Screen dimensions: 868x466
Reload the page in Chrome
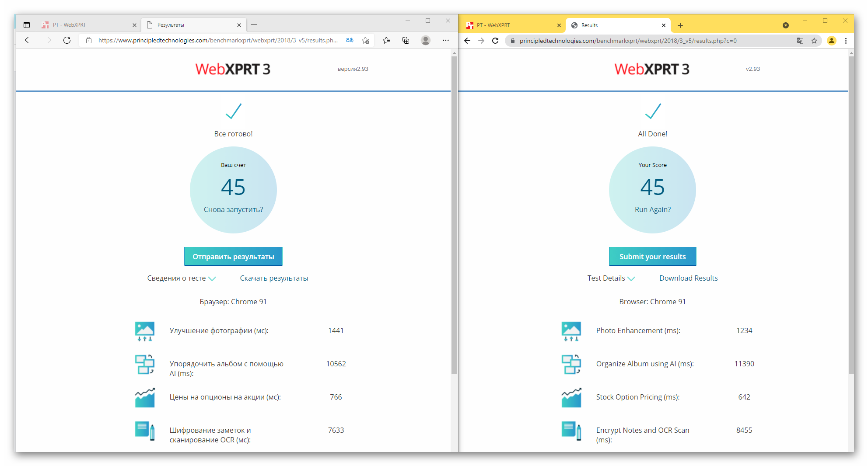(x=495, y=41)
